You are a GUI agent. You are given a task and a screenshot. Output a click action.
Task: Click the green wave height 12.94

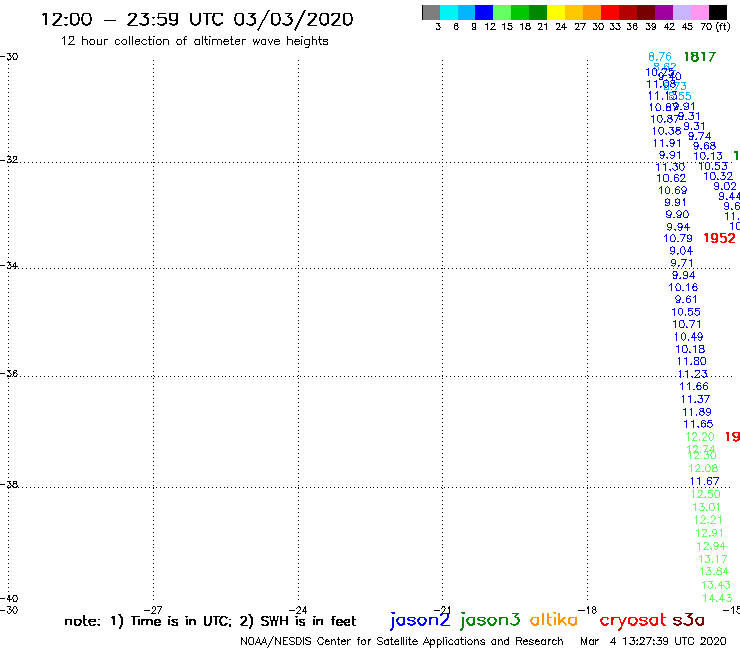(711, 546)
